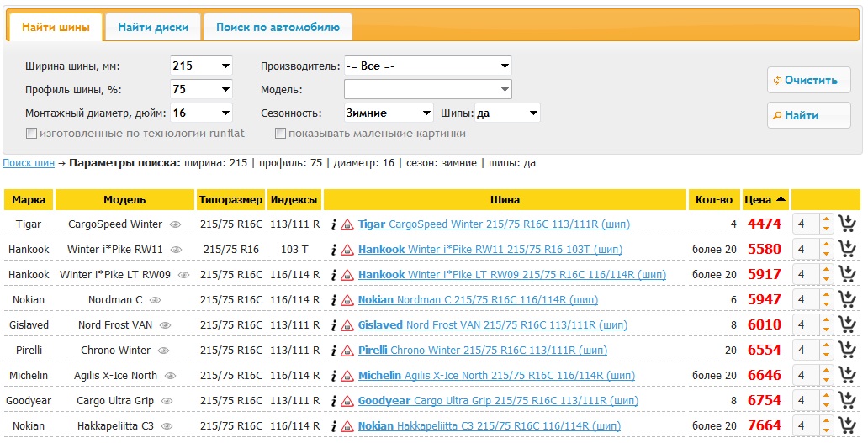Open Gislaved Nord Frost VAN tire link
868x443 pixels.
[x=493, y=325]
